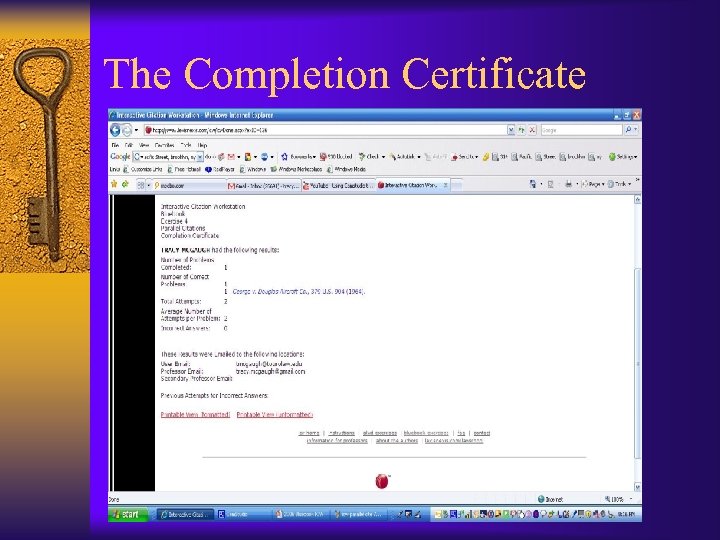Screen dimensions: 720x540
Task: Switch to the YouTube tab
Action: pos(339,186)
